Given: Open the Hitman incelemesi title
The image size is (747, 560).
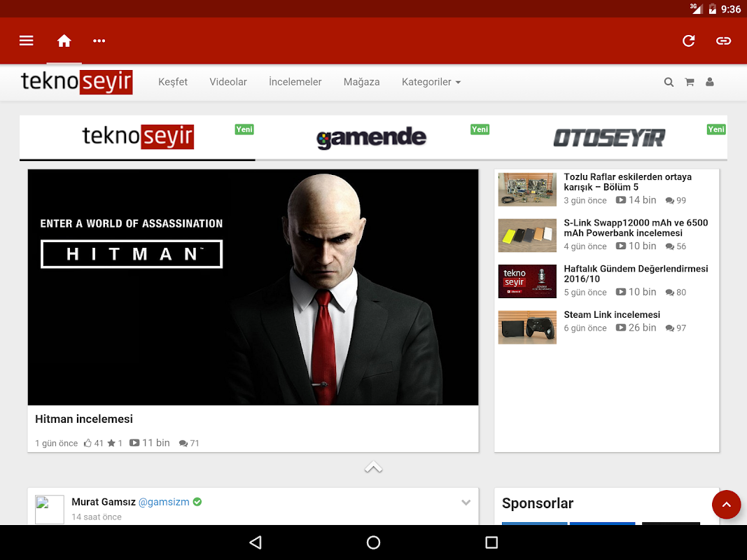Looking at the screenshot, I should pos(84,419).
